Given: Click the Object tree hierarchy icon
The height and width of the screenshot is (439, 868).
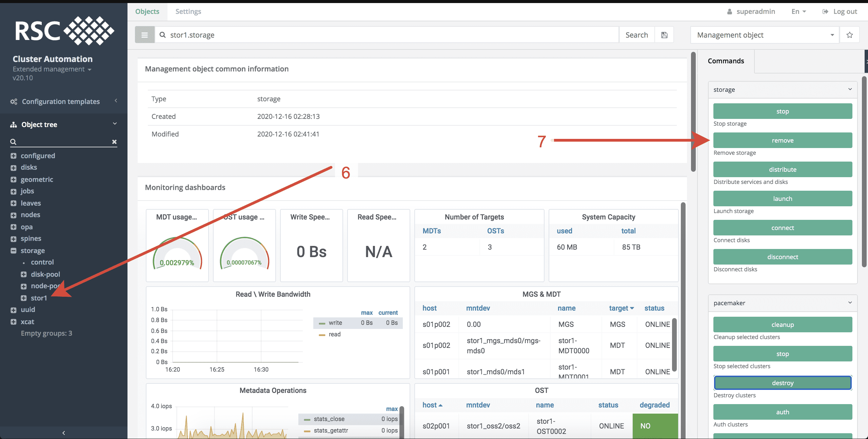Looking at the screenshot, I should tap(14, 125).
